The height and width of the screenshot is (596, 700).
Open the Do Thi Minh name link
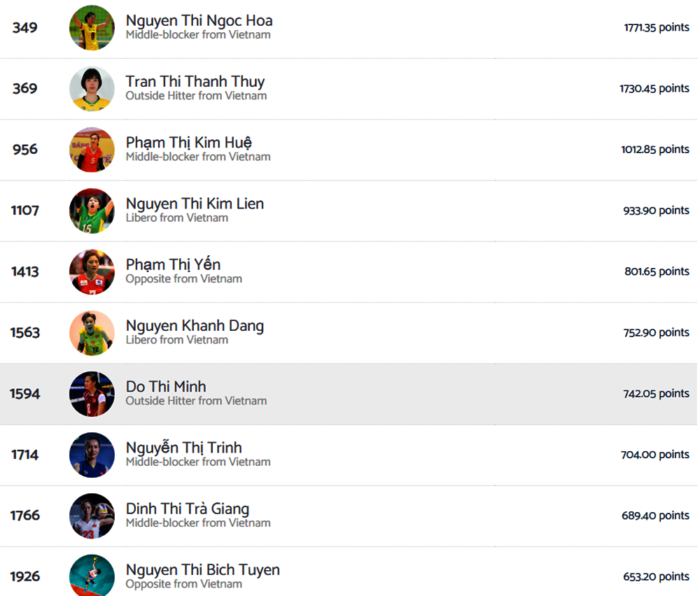(166, 387)
